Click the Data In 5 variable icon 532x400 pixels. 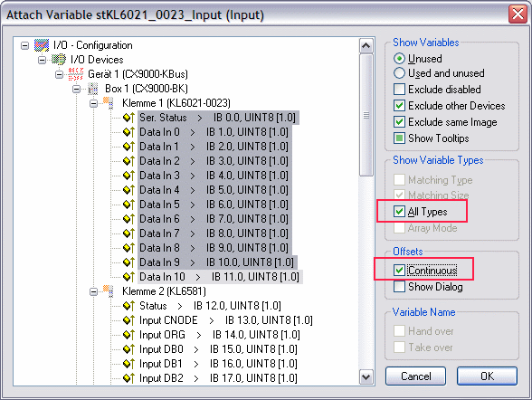click(128, 205)
